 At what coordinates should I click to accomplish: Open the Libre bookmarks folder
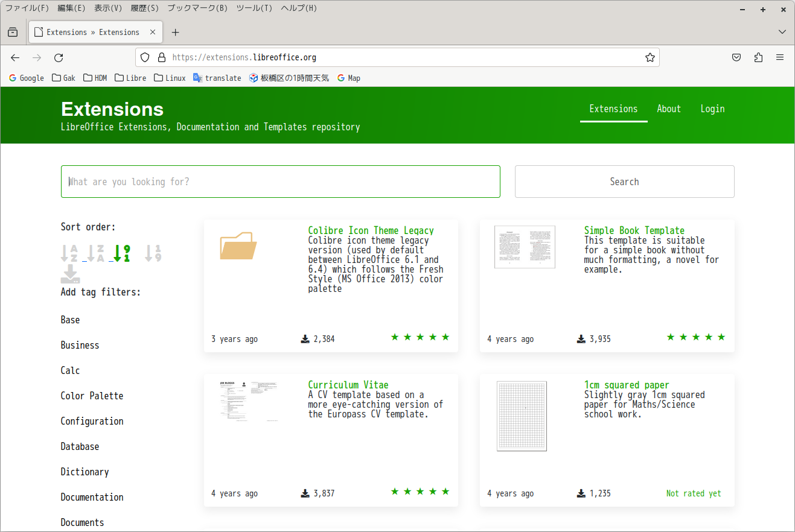click(x=130, y=78)
